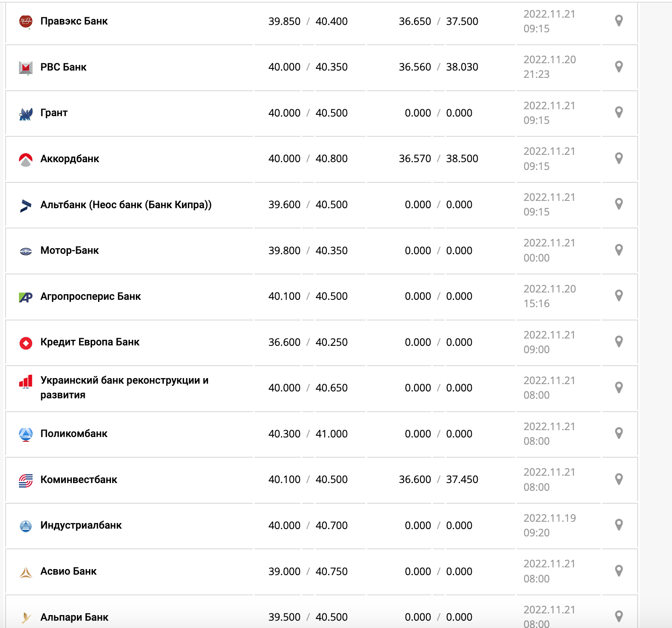Open location pin for РВС Банк

point(619,67)
